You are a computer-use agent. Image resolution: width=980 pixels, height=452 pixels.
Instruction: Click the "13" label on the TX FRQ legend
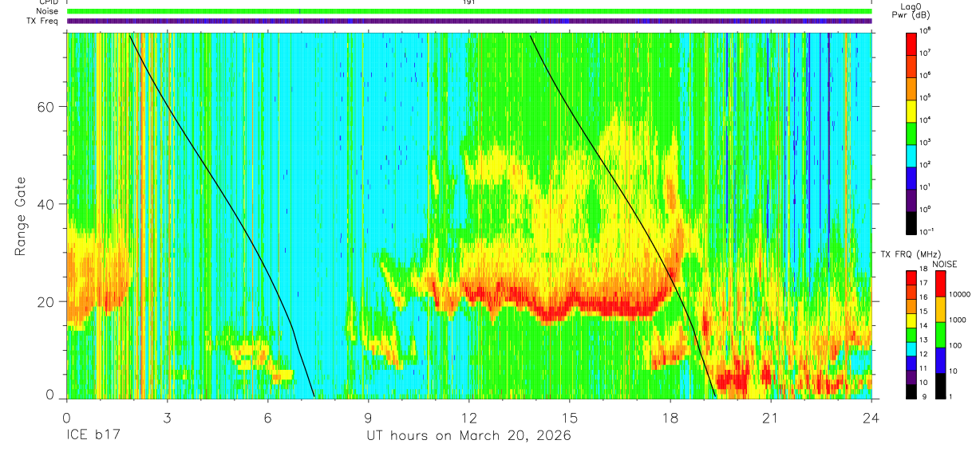click(x=925, y=340)
